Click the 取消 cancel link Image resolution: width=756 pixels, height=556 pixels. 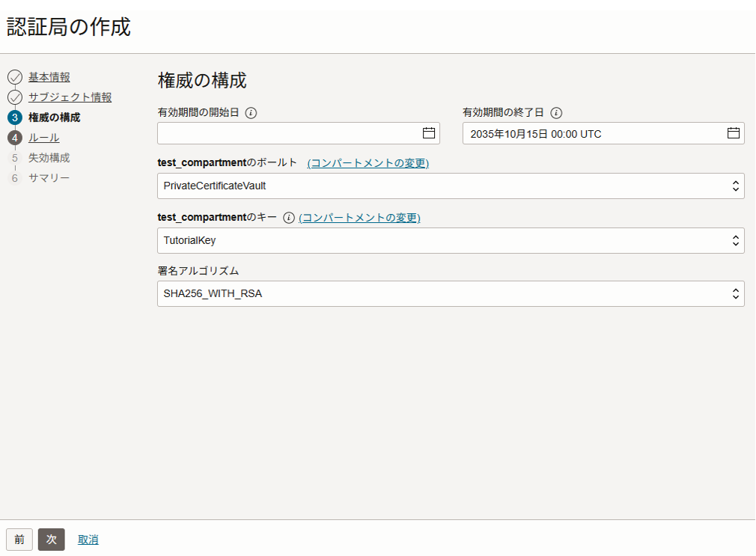(x=88, y=540)
